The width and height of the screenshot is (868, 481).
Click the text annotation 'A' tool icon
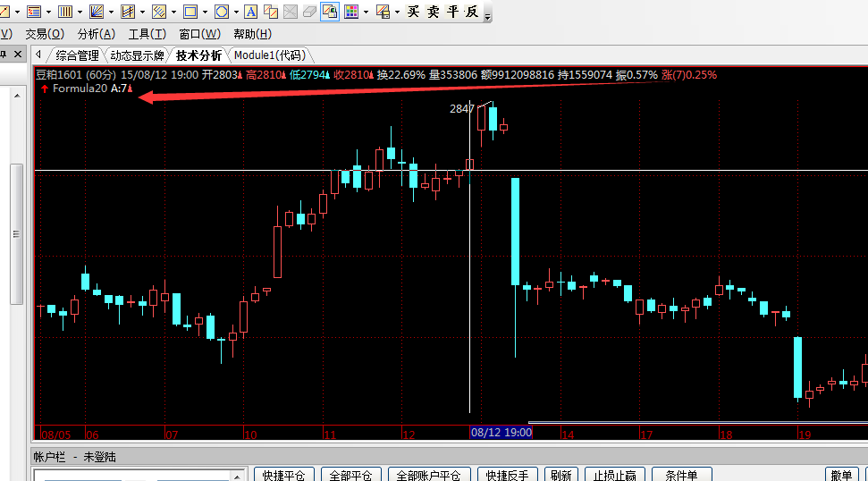[x=250, y=12]
